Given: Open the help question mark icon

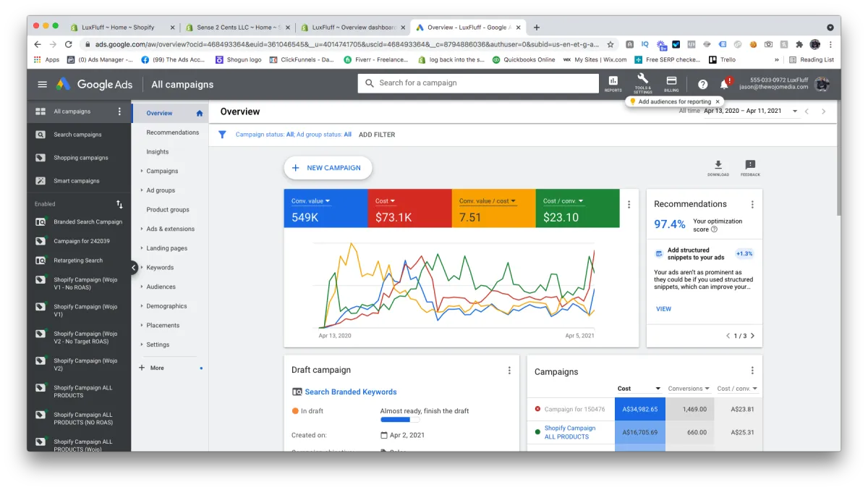Looking at the screenshot, I should click(x=702, y=84).
